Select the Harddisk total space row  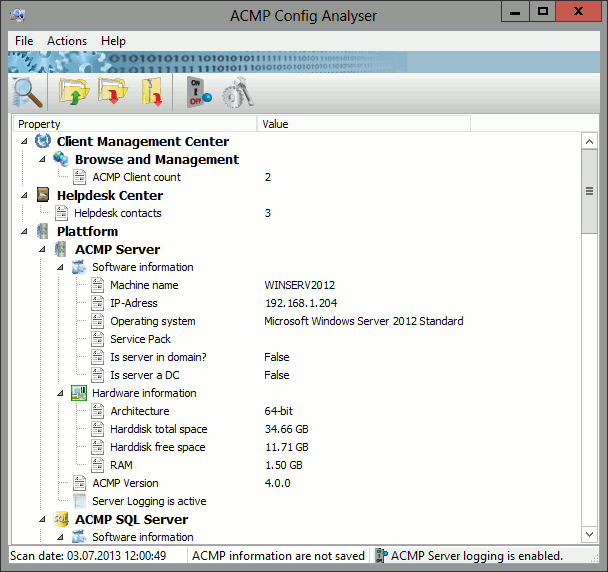click(x=159, y=429)
